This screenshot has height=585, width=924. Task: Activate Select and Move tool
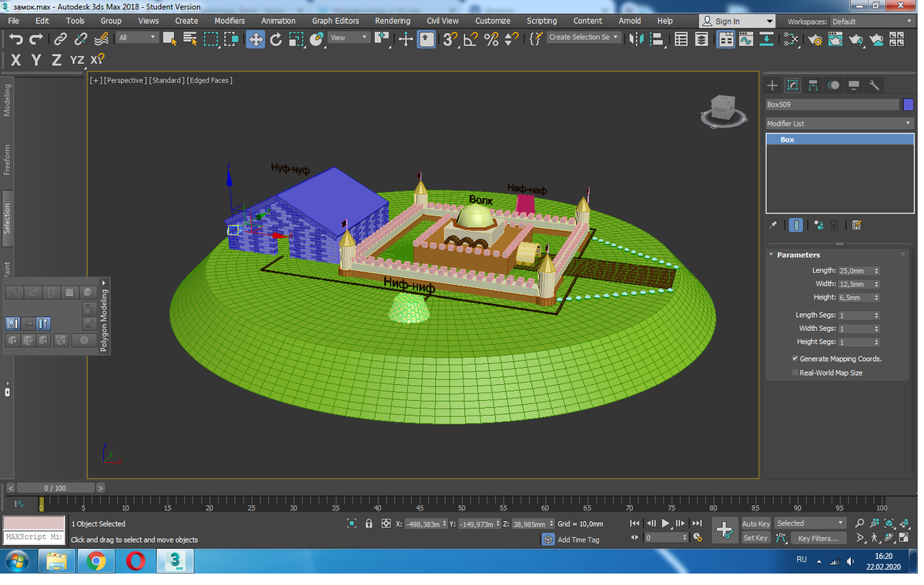(x=255, y=38)
